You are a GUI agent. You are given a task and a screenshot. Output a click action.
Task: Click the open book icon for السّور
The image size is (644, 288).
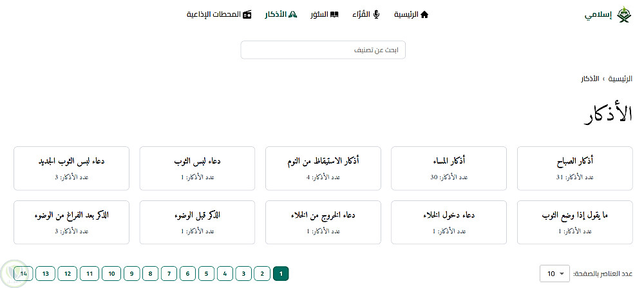[x=334, y=14]
